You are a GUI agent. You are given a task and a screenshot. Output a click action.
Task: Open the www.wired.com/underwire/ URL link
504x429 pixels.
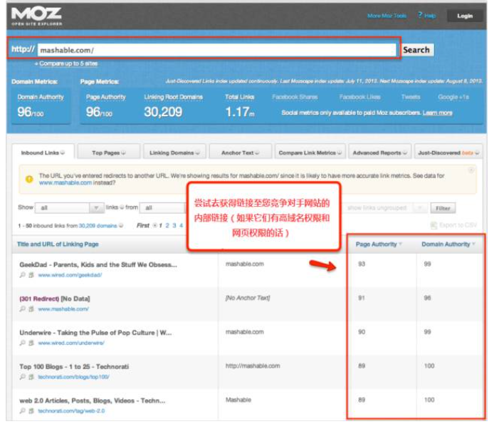(x=71, y=343)
